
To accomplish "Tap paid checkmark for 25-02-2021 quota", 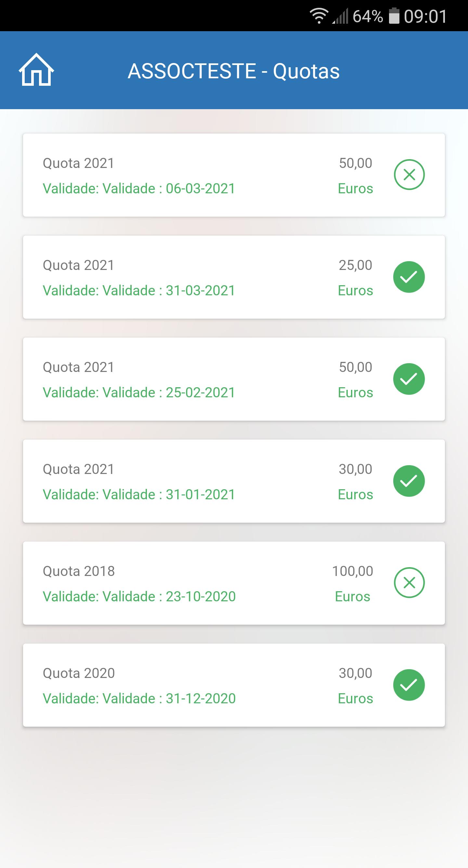I will (409, 379).
